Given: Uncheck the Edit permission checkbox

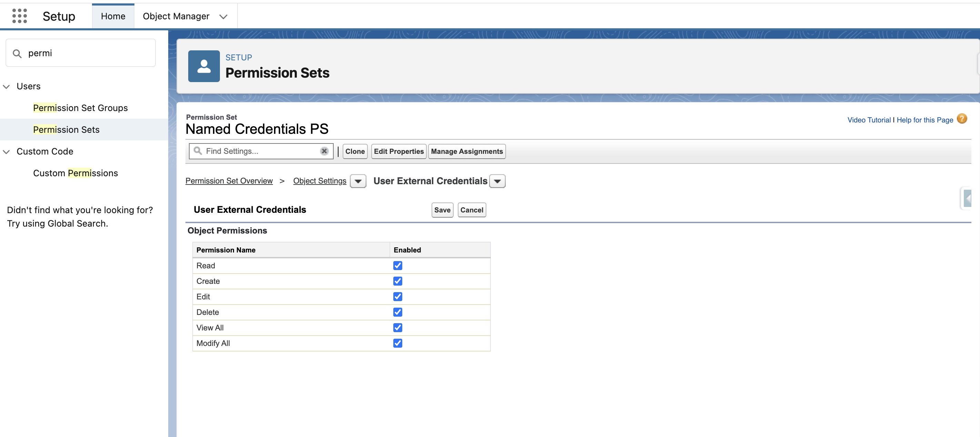Looking at the screenshot, I should 397,297.
